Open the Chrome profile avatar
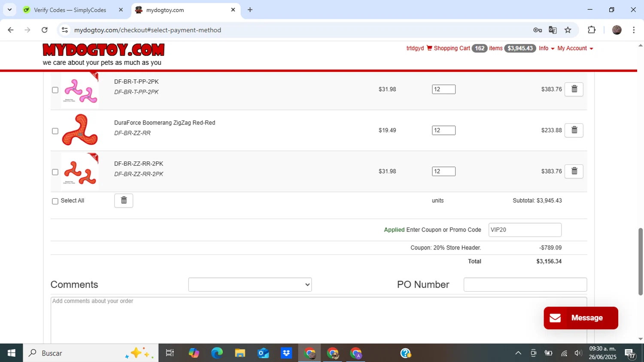 pyautogui.click(x=617, y=30)
